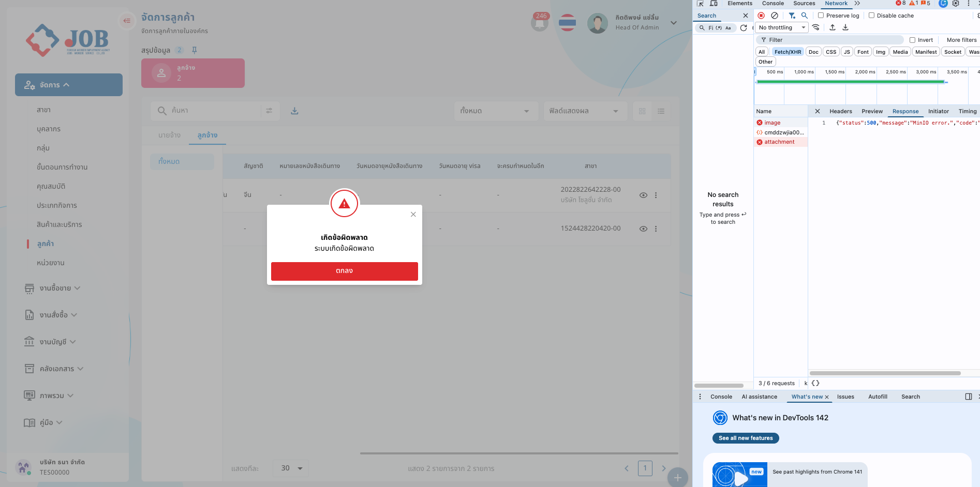This screenshot has width=980, height=487.
Task: Select the failed attachment request
Action: [779, 142]
